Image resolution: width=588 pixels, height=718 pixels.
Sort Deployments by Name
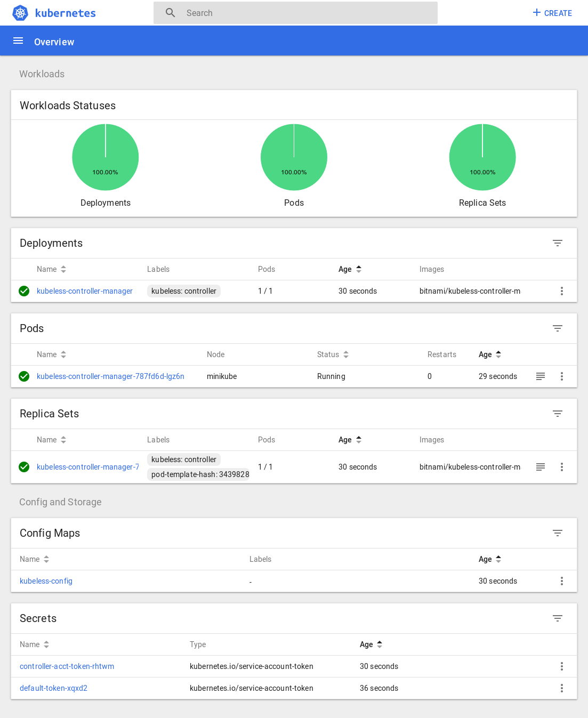point(52,269)
